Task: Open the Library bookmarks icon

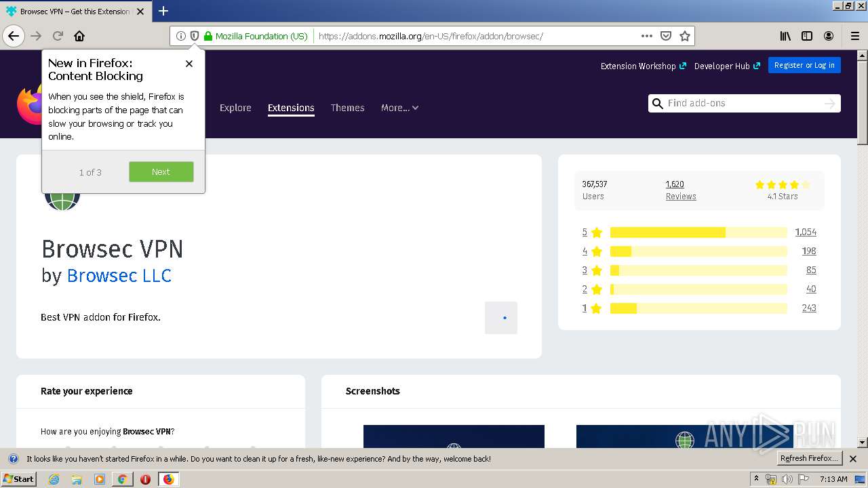Action: pos(785,36)
